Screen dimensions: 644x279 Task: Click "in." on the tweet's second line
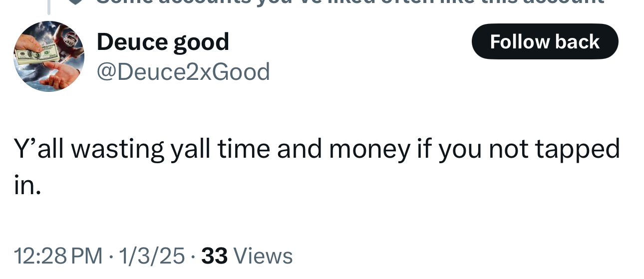click(x=27, y=185)
